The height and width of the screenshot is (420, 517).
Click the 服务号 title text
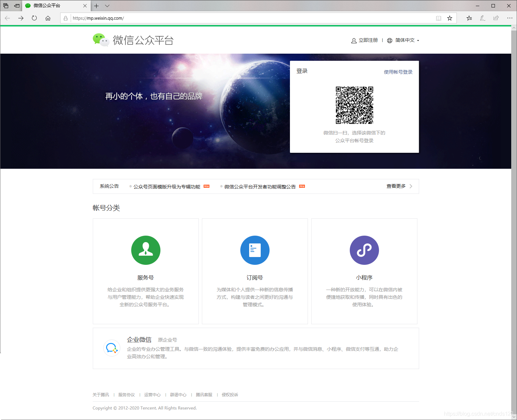coord(146,278)
